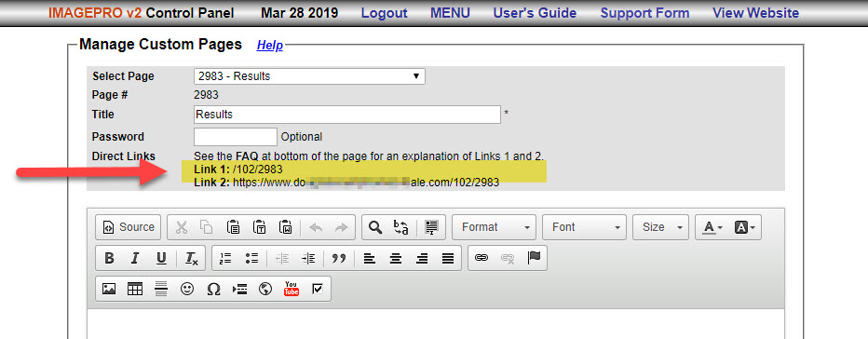Insert an image into the page

pos(109,289)
